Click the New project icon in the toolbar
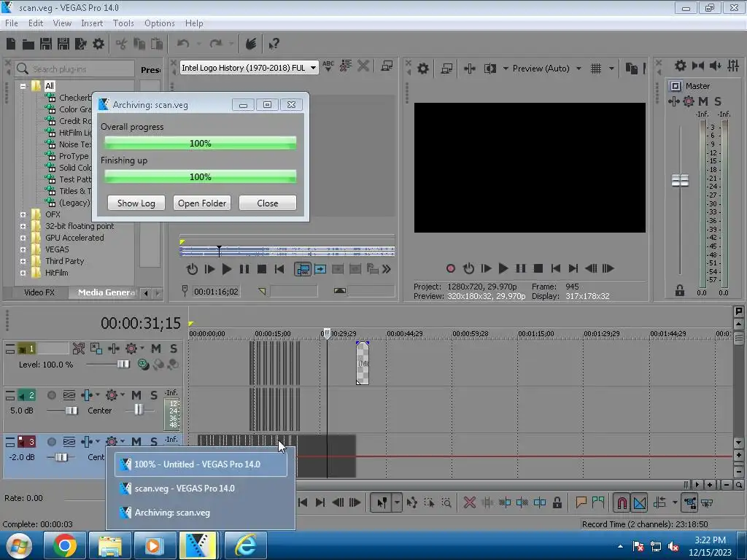This screenshot has width=747, height=560. pos(11,44)
